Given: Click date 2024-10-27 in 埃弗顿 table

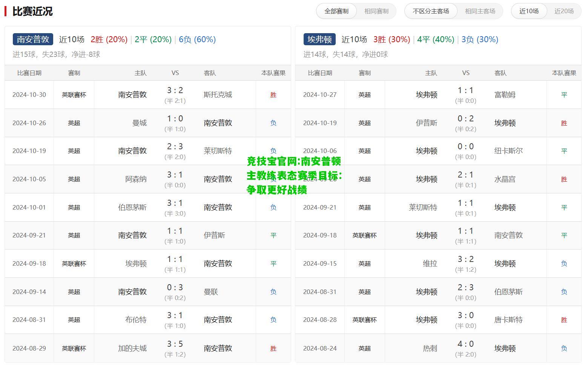Looking at the screenshot, I should [320, 95].
